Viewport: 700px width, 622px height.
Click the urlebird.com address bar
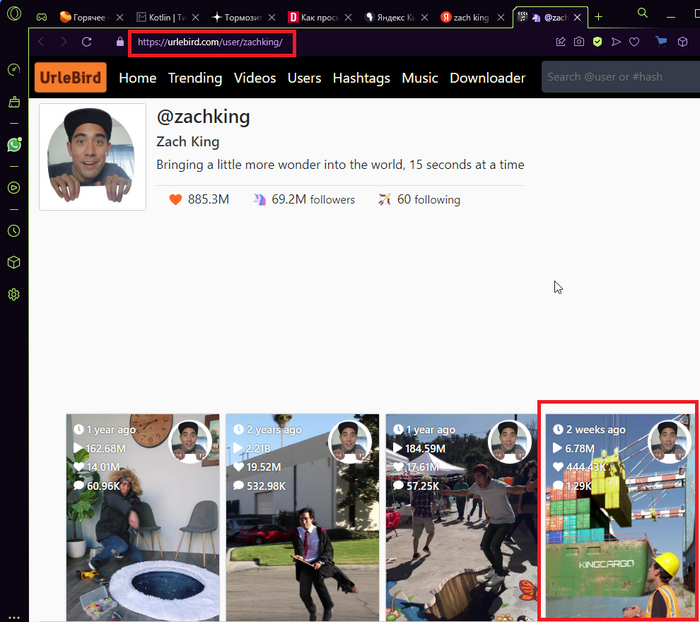(x=210, y=42)
